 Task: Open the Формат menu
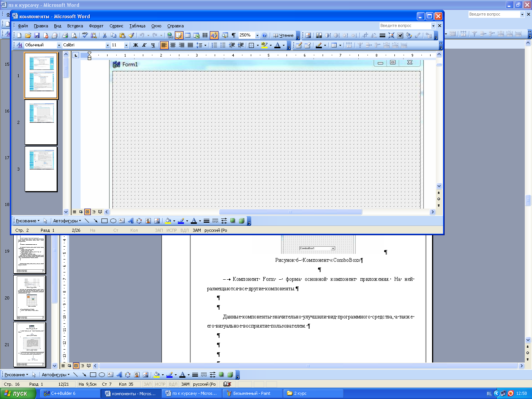(96, 26)
